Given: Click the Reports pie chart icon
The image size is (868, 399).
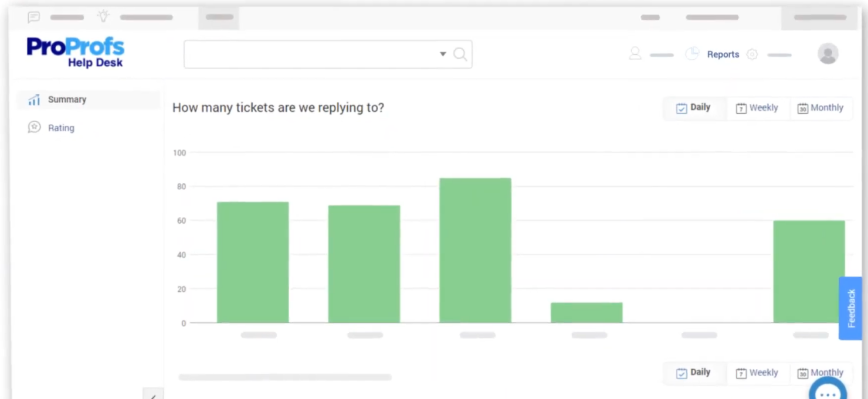Looking at the screenshot, I should point(692,53).
